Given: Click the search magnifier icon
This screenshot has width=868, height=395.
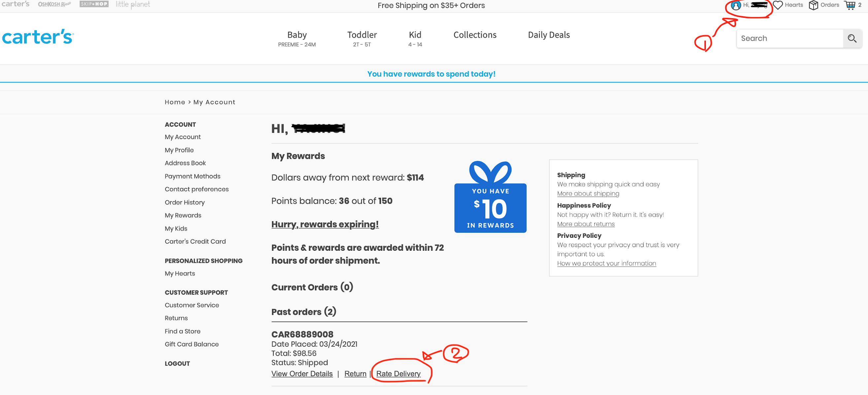Looking at the screenshot, I should tap(852, 38).
